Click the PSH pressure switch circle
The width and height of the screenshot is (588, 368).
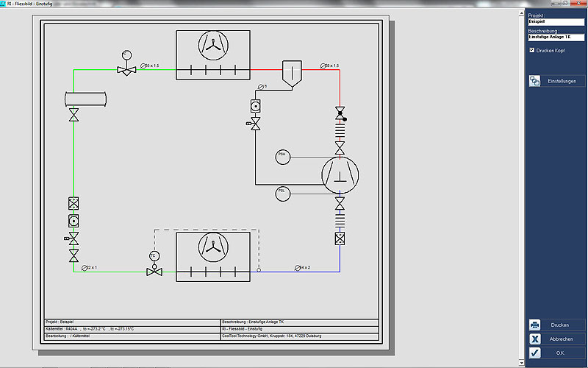(x=283, y=156)
